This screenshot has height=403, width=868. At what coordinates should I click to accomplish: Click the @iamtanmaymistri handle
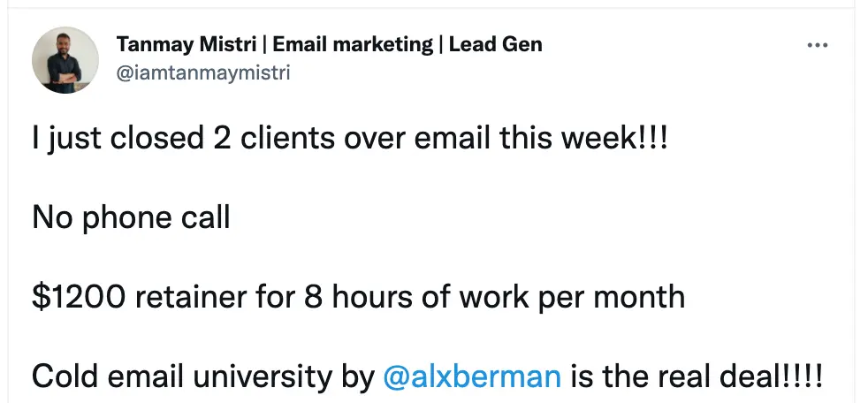202,72
